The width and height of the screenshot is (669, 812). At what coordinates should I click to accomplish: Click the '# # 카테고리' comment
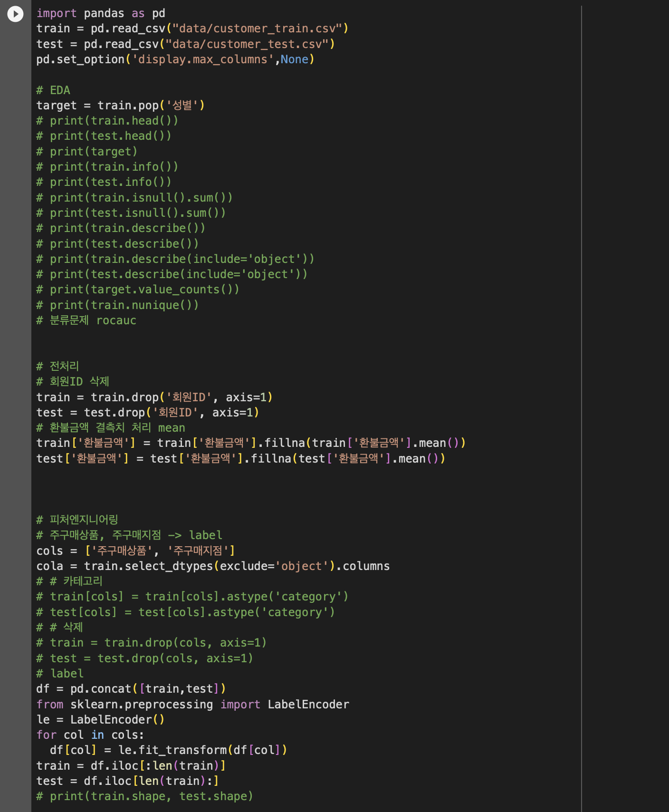70,581
